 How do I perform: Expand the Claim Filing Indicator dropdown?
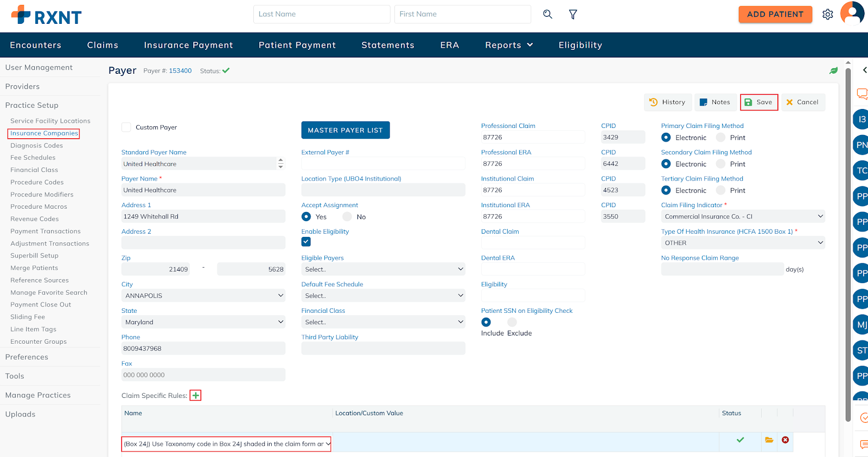coord(742,216)
